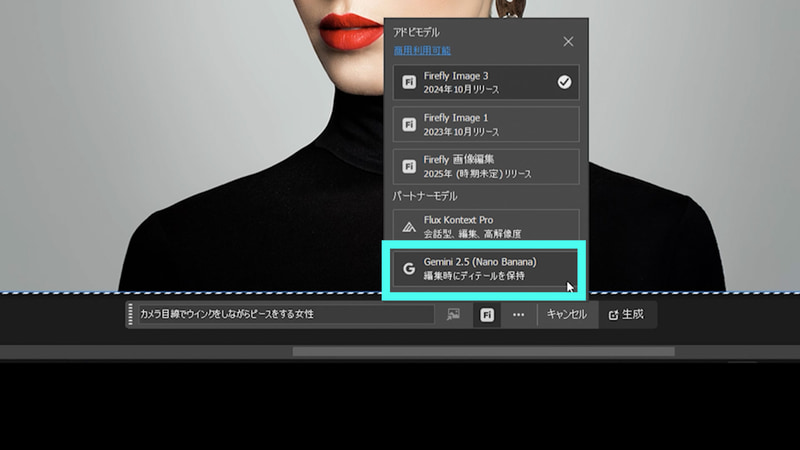Select the Firefly Image 1 model

(486, 124)
